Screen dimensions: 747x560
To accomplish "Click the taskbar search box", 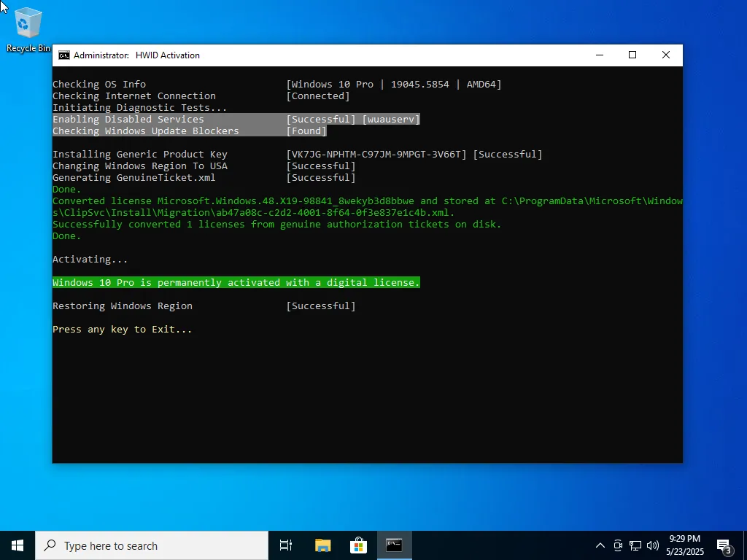I will tap(152, 545).
